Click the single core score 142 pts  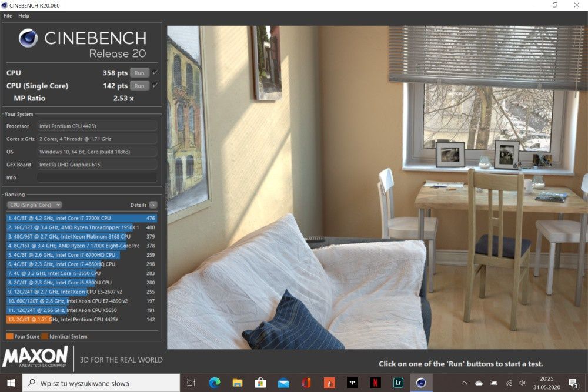click(115, 85)
